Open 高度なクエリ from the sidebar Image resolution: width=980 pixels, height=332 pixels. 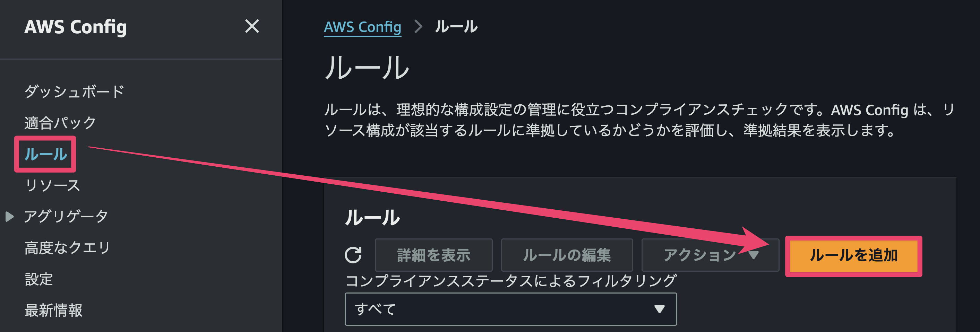67,247
